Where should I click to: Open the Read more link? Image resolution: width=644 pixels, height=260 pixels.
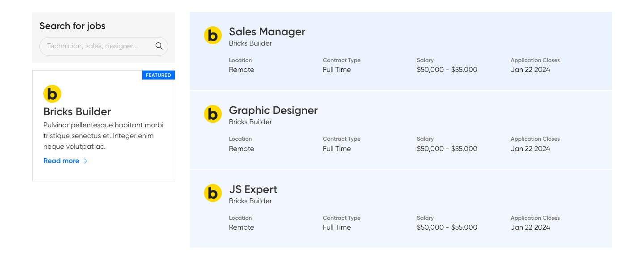pyautogui.click(x=61, y=161)
